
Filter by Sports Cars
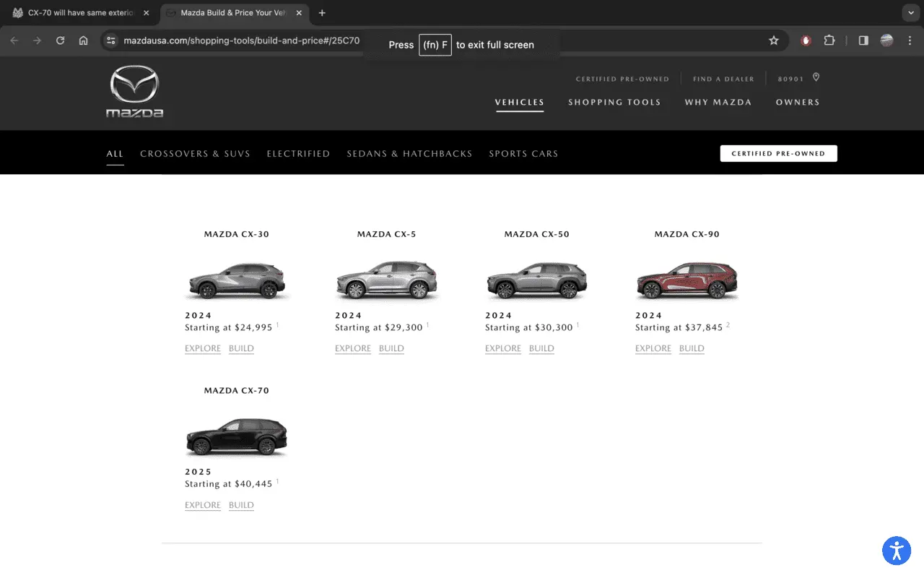523,154
